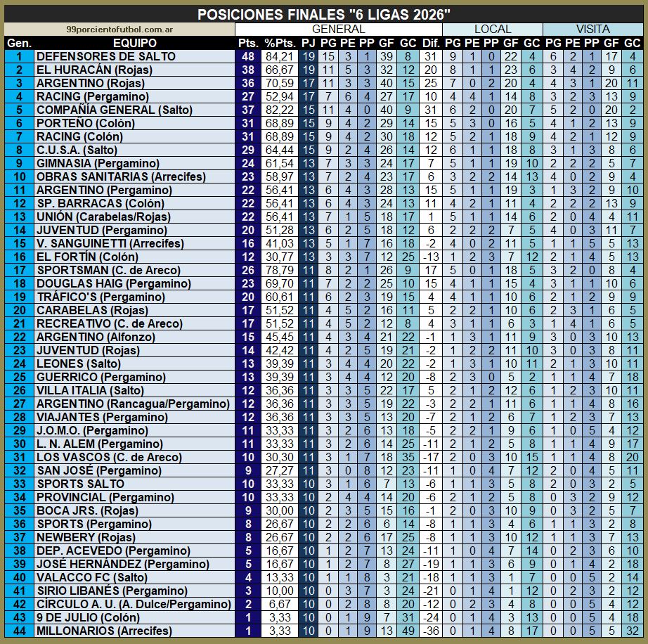Click the 78,79 percentage for Sportsman

(280, 271)
